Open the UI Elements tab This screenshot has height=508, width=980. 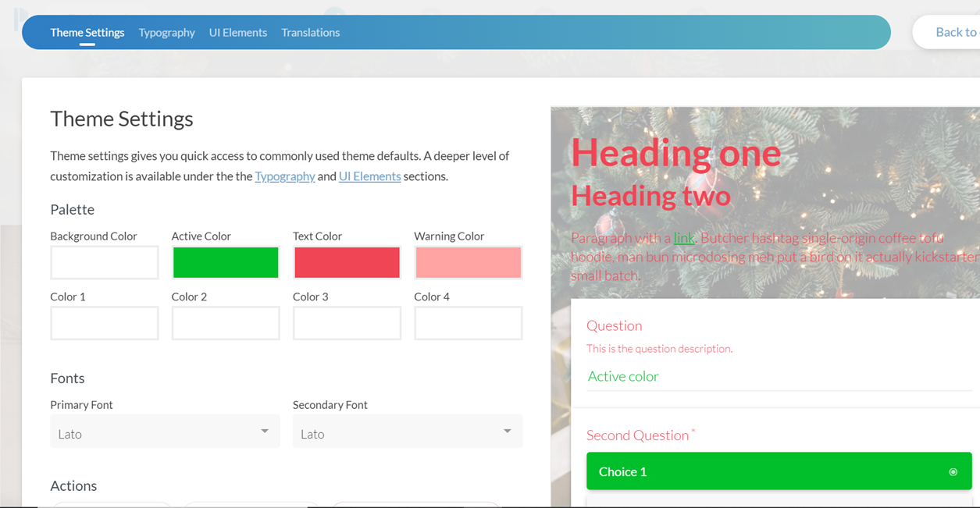[x=237, y=33]
